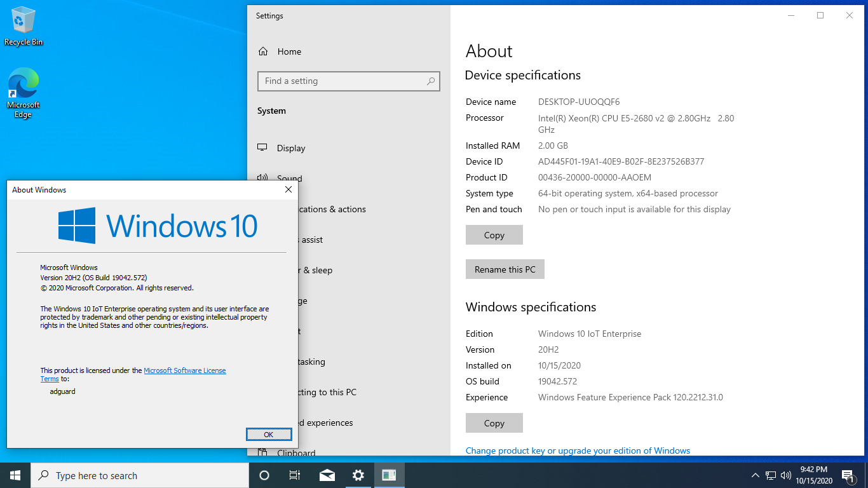Click the Clipboard icon in Settings sidebar

pos(262,452)
